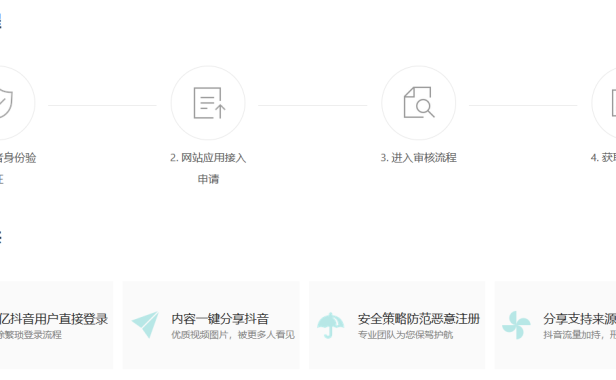Click the teal umbrella security icon

(x=331, y=325)
